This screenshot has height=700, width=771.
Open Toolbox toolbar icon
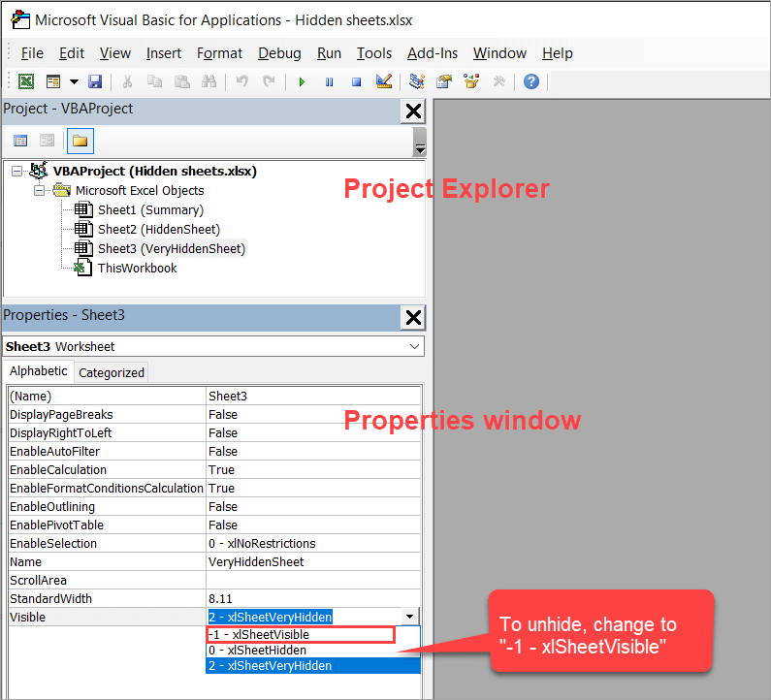[498, 81]
